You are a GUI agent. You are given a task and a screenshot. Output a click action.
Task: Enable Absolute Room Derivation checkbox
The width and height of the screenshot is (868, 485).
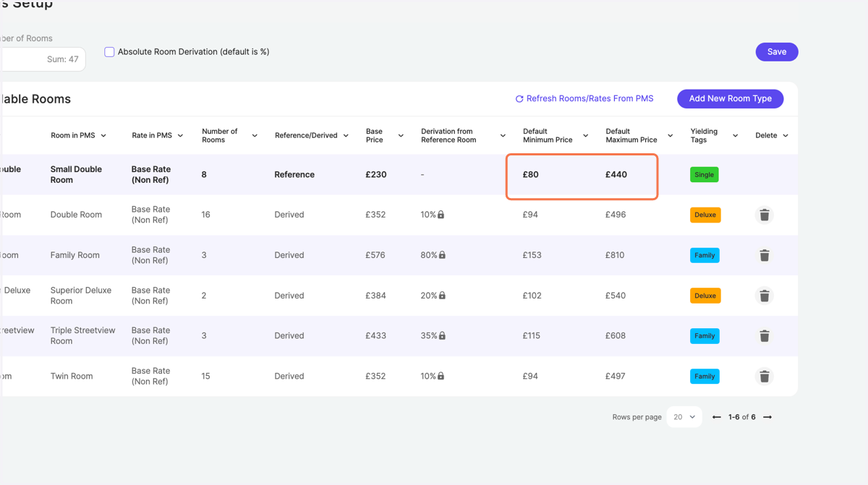(109, 52)
